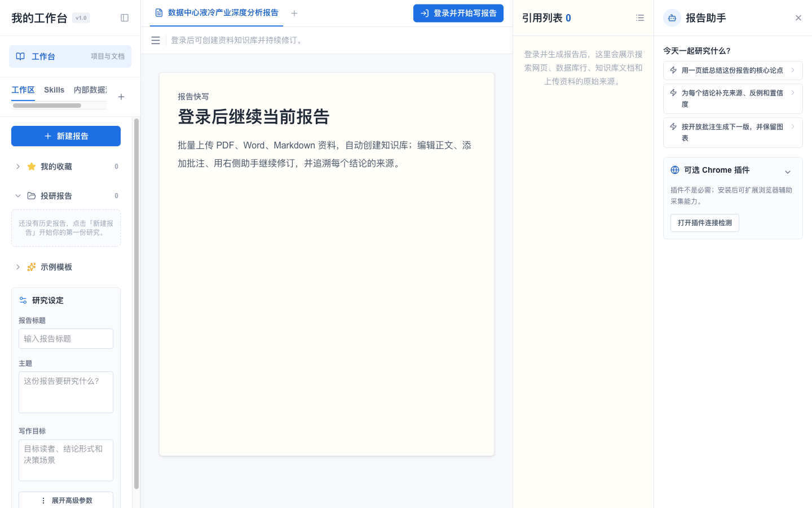Click 展开高级参数 button

click(x=66, y=501)
